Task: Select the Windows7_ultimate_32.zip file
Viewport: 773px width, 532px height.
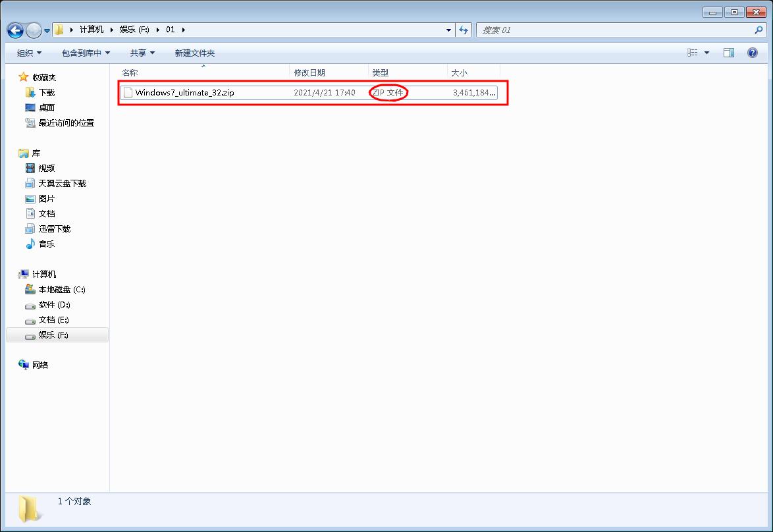Action: (185, 93)
